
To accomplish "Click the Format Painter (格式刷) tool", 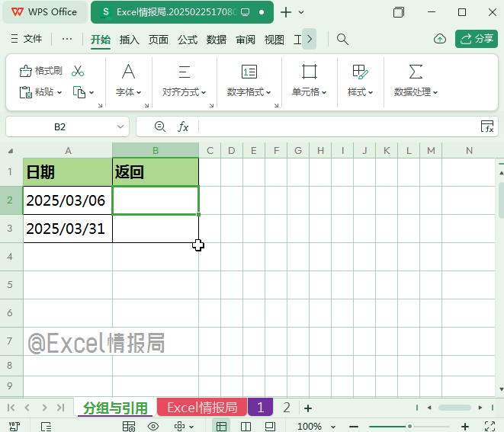I will click(x=41, y=71).
